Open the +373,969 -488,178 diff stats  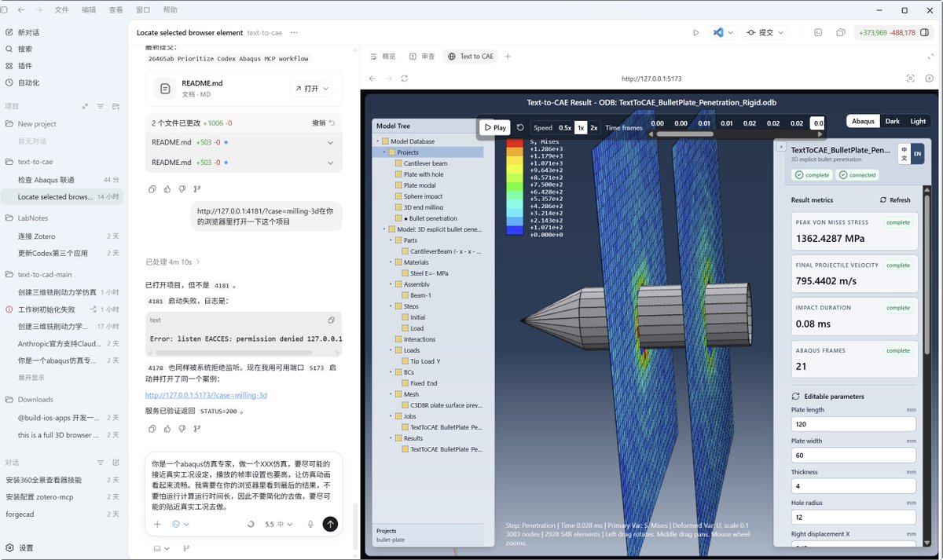[x=886, y=33]
